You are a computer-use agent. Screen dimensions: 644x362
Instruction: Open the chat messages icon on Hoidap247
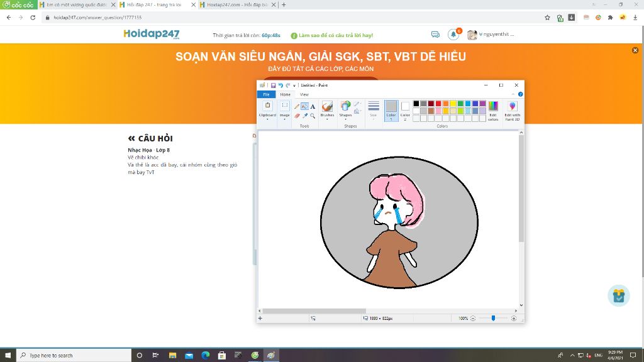(x=435, y=35)
